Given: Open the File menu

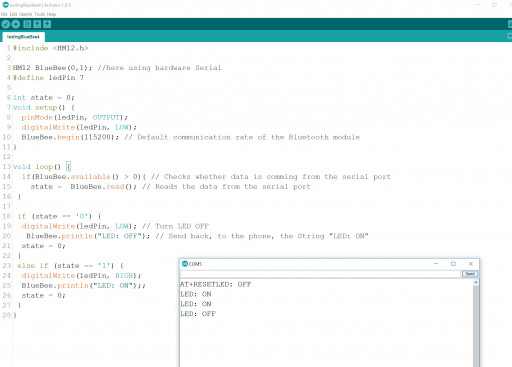Looking at the screenshot, I should point(4,14).
